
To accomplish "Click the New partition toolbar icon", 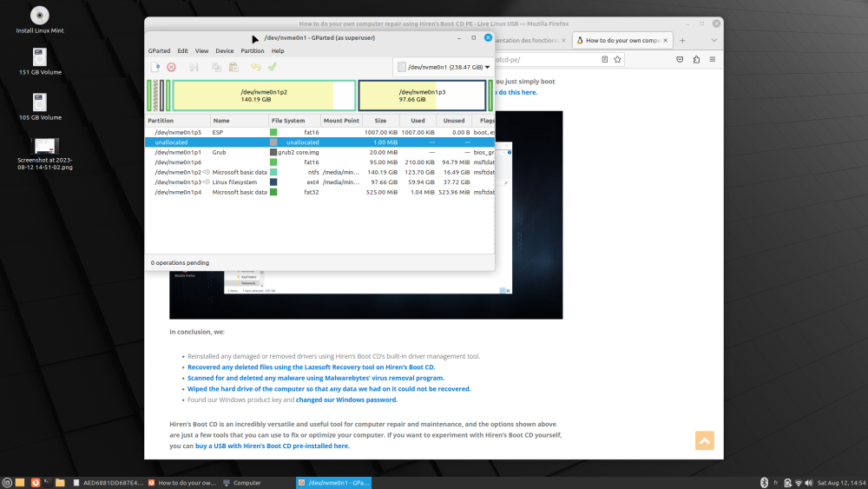I will 155,67.
